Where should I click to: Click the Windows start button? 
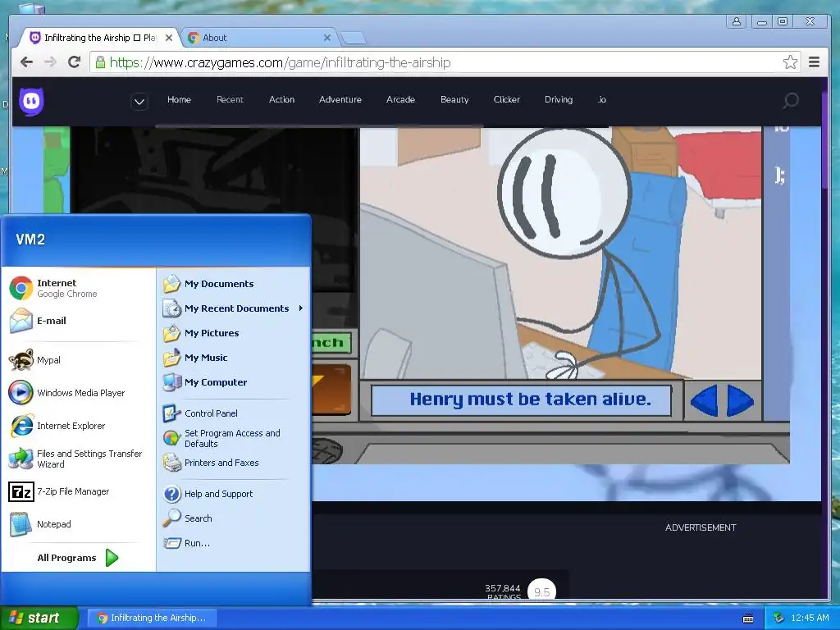coord(39,618)
